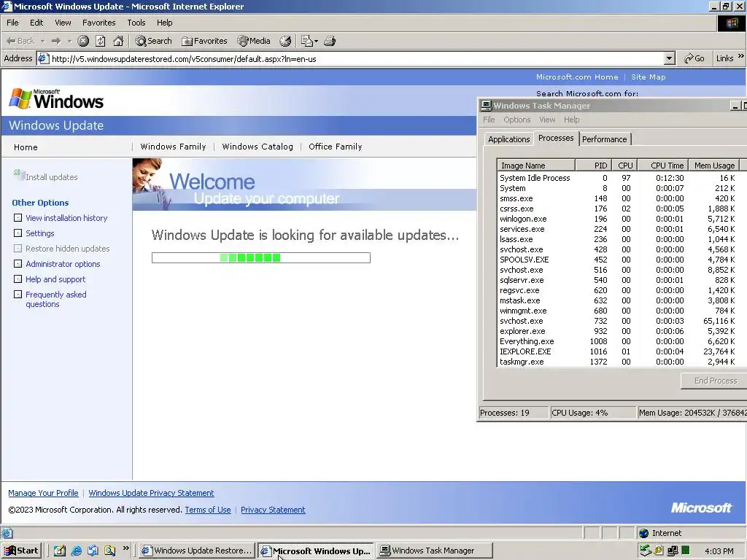Click the Back arrow in IE toolbar
747x560 pixels.
point(20,41)
